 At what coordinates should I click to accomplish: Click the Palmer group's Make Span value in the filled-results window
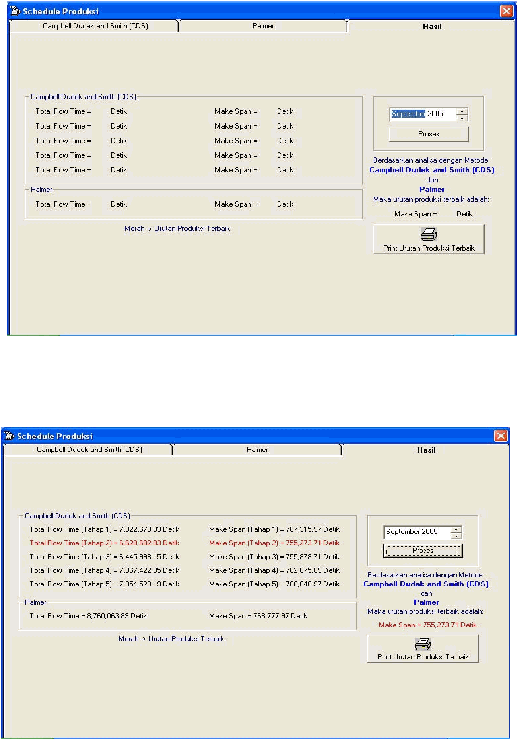[258, 616]
